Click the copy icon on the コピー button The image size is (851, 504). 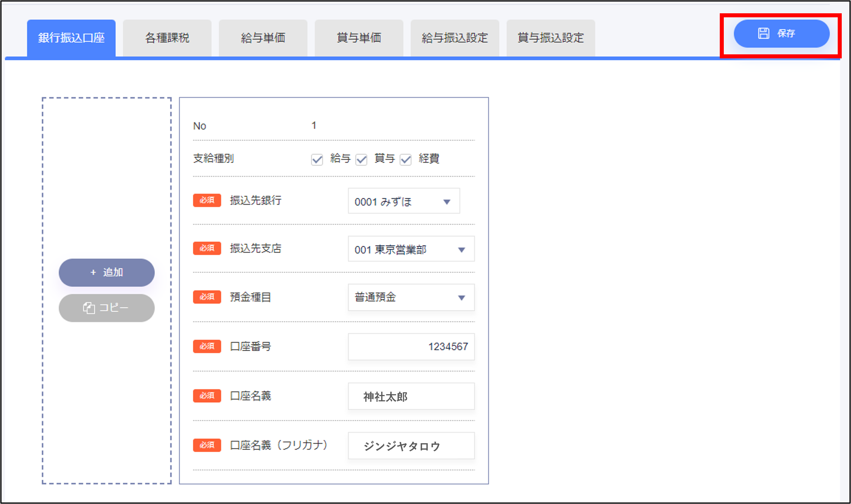(89, 308)
